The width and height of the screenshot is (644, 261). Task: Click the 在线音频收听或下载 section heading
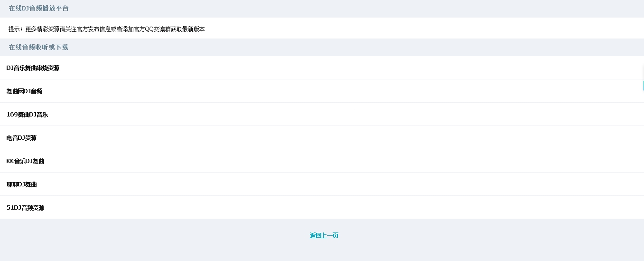pos(38,47)
